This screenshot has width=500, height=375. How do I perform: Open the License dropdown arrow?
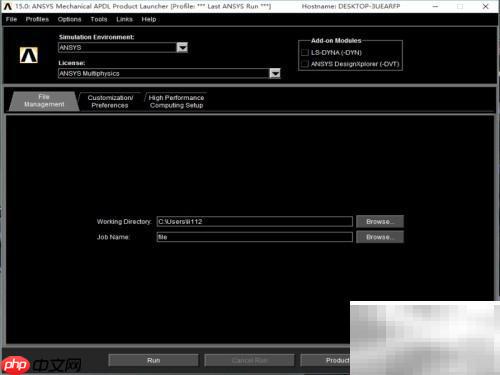[x=275, y=73]
